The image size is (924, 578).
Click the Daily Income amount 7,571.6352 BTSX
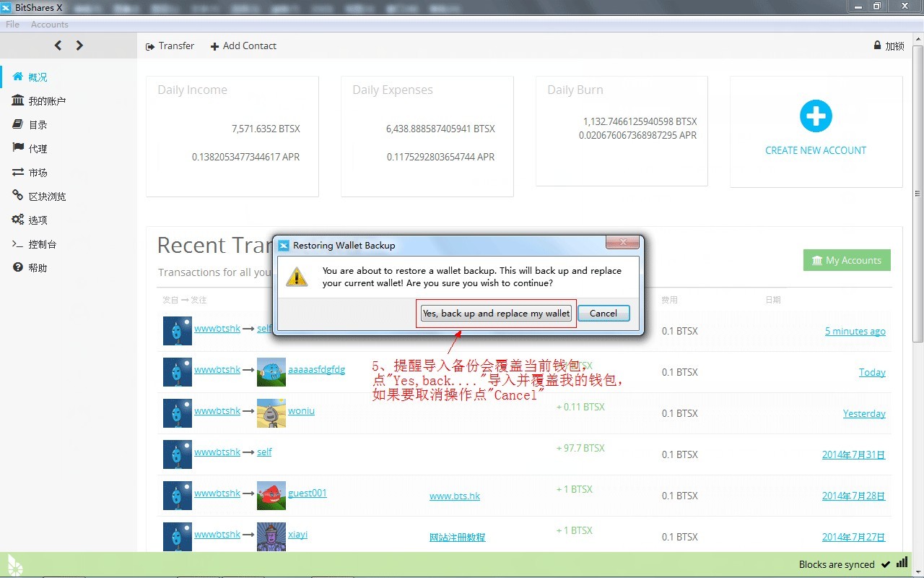tap(266, 129)
